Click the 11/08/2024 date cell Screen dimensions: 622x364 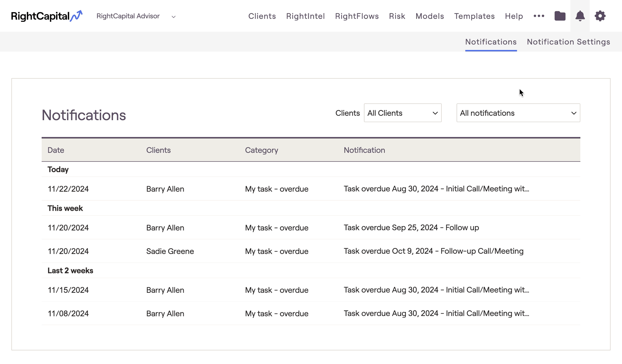[68, 314]
